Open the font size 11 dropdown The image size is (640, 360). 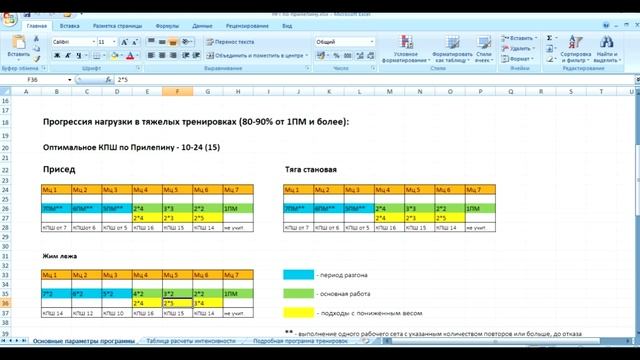114,42
